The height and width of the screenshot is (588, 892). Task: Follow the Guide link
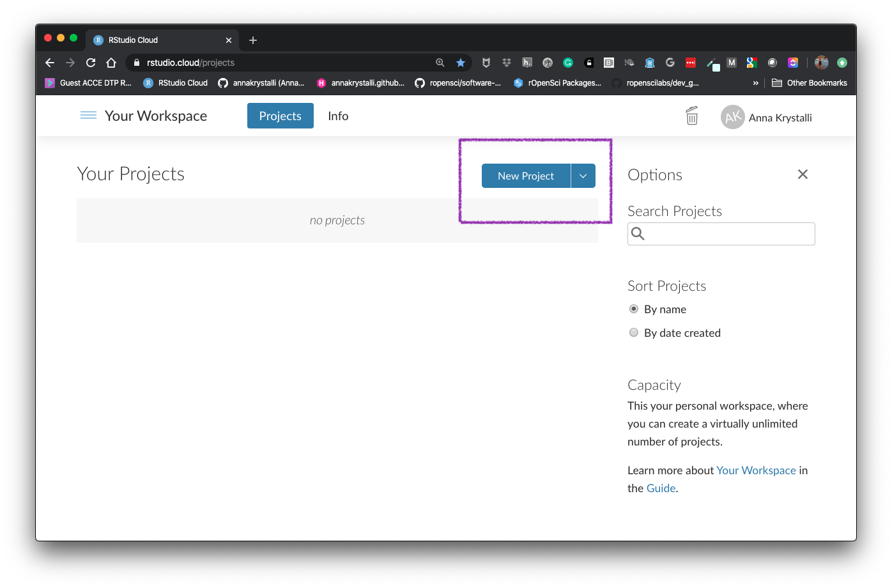[661, 488]
